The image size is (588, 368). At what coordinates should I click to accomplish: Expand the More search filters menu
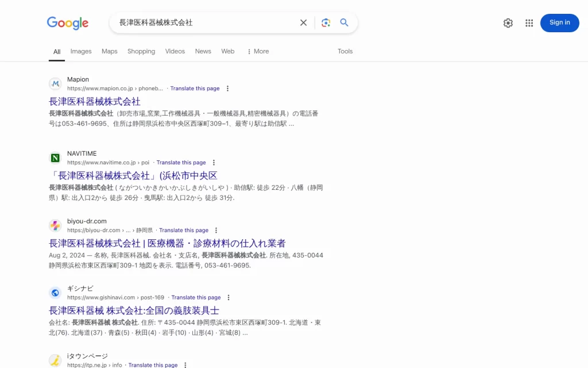(257, 51)
